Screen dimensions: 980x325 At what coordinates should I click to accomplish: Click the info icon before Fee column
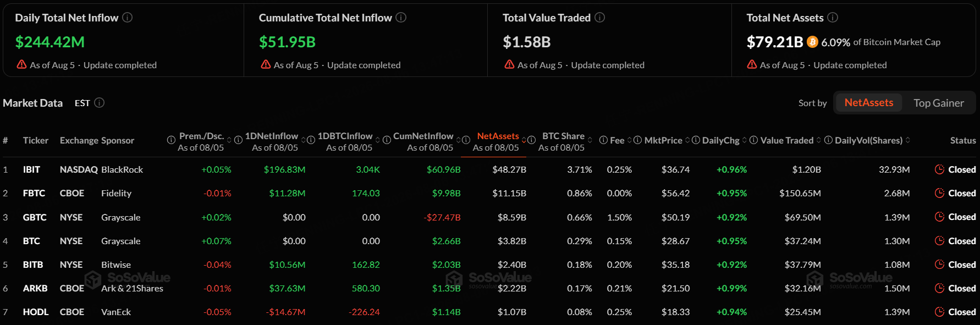pyautogui.click(x=603, y=140)
